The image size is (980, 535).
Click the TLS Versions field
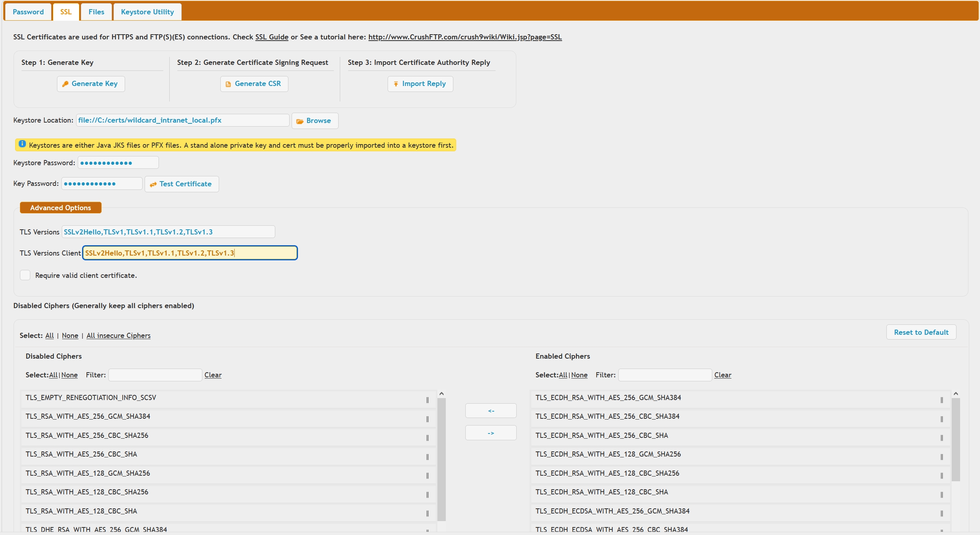point(168,232)
